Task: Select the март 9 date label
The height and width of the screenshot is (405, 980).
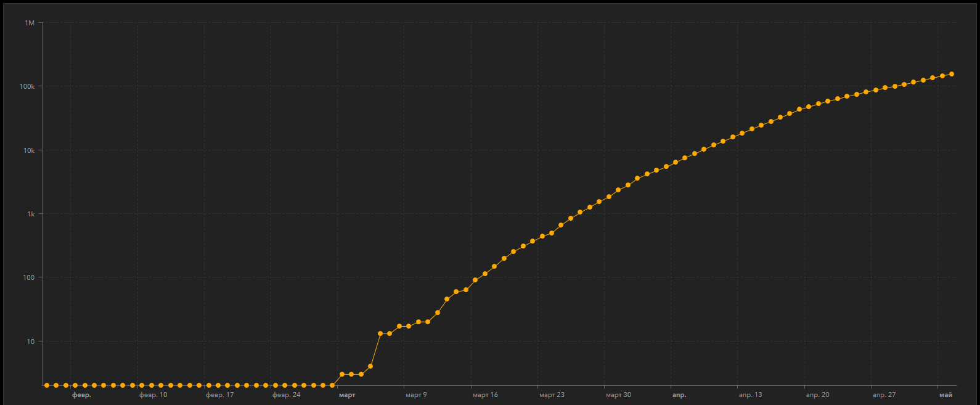Action: tap(416, 395)
